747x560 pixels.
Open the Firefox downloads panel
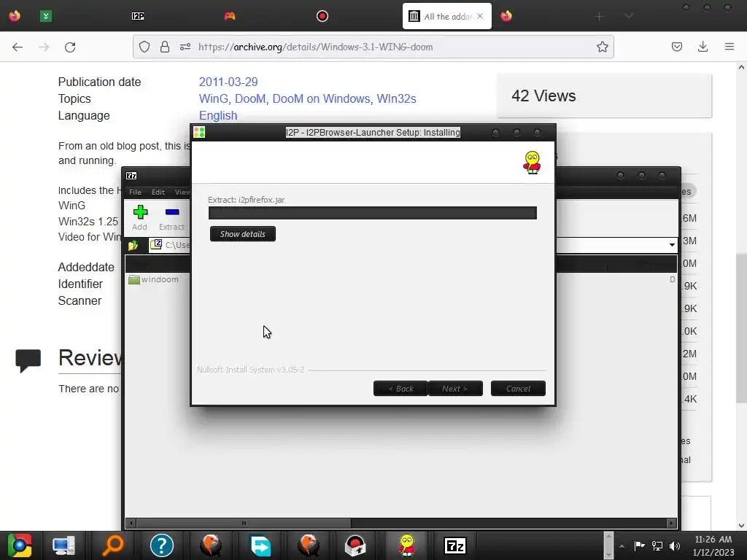[x=703, y=47]
